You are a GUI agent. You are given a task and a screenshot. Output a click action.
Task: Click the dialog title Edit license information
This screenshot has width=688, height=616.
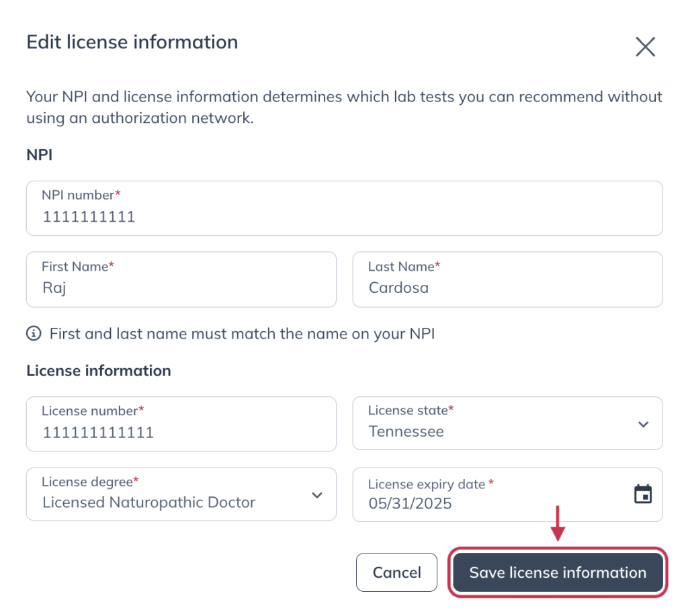click(x=132, y=42)
